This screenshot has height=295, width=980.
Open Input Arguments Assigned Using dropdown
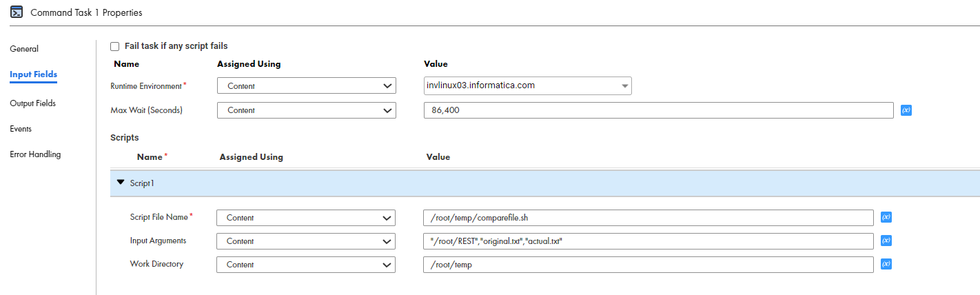click(x=307, y=241)
